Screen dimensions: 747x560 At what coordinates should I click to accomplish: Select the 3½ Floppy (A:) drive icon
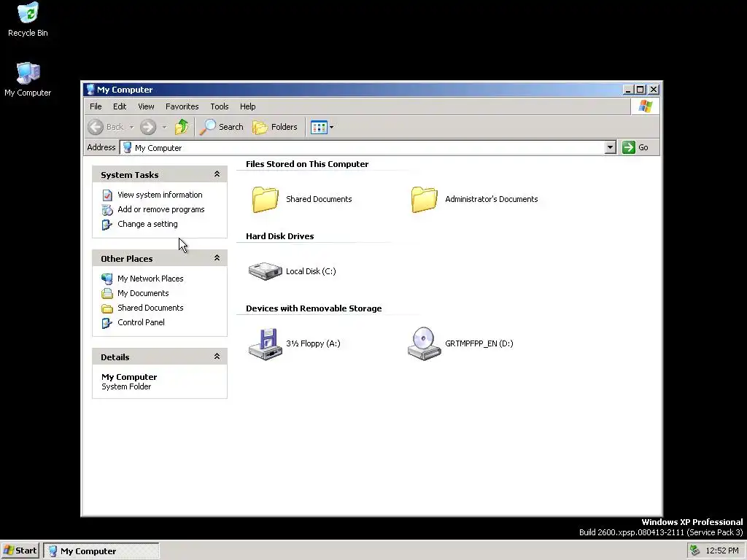[x=266, y=344]
